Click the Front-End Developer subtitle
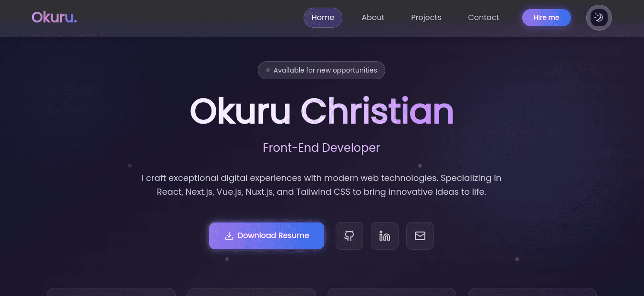The height and width of the screenshot is (296, 644). click(x=321, y=148)
